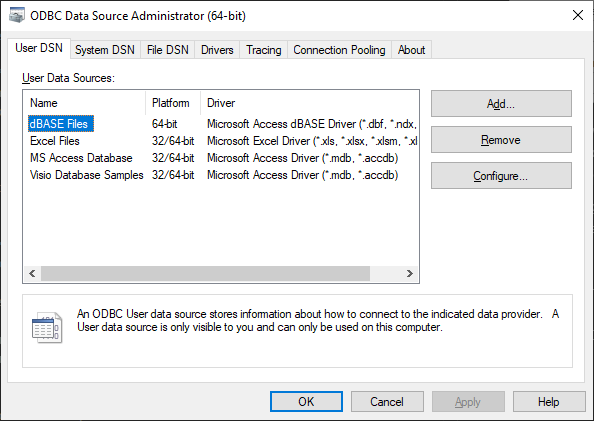Switch to Connection Pooling tab

point(339,50)
